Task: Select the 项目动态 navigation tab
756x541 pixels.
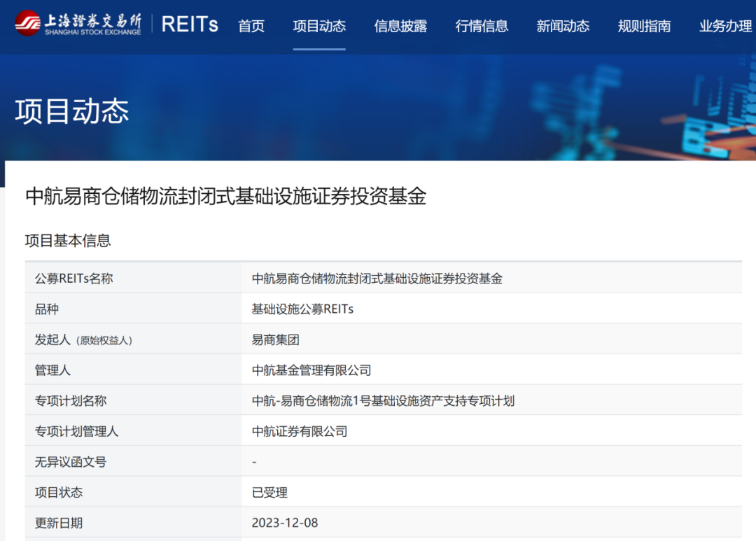Action: click(x=319, y=26)
